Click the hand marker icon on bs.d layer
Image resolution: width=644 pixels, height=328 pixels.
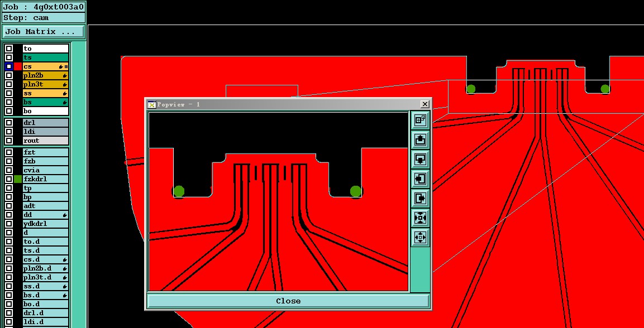click(65, 295)
